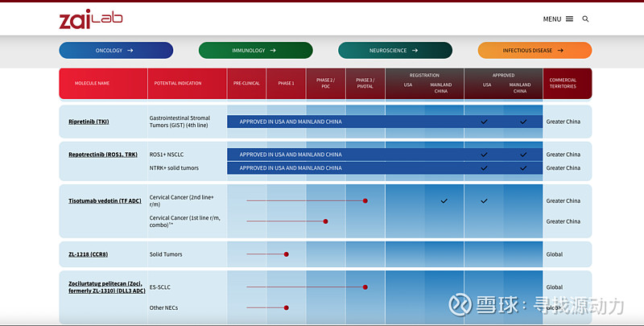Open the MENU hamburger icon

point(569,19)
